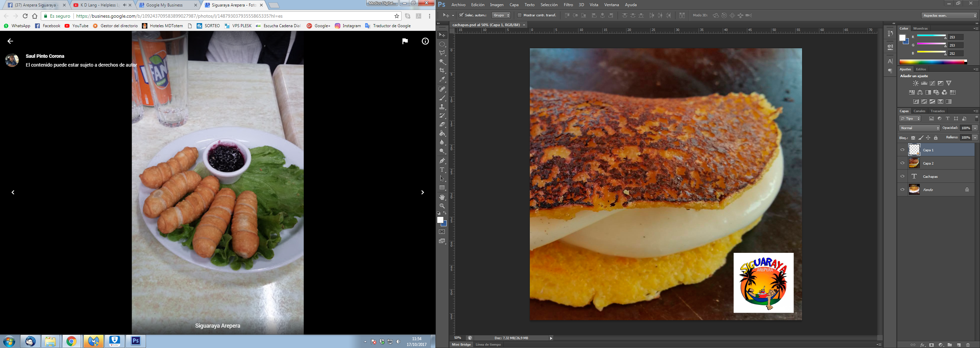
Task: Open the photo info icon
Action: point(425,41)
